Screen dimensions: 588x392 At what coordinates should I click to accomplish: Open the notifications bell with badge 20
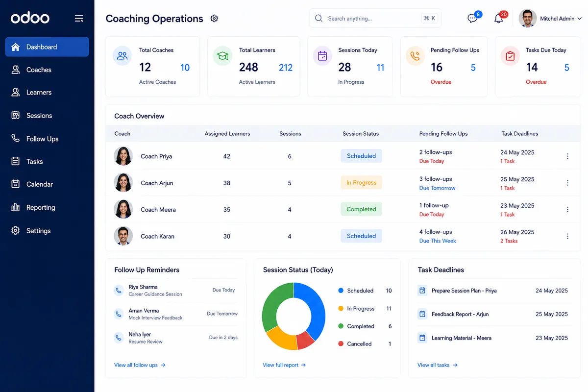(499, 19)
